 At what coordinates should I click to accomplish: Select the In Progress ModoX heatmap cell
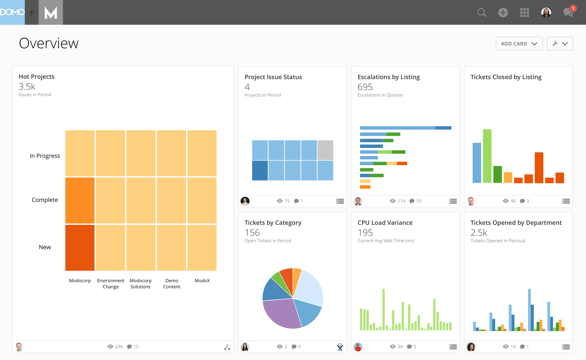(x=202, y=153)
